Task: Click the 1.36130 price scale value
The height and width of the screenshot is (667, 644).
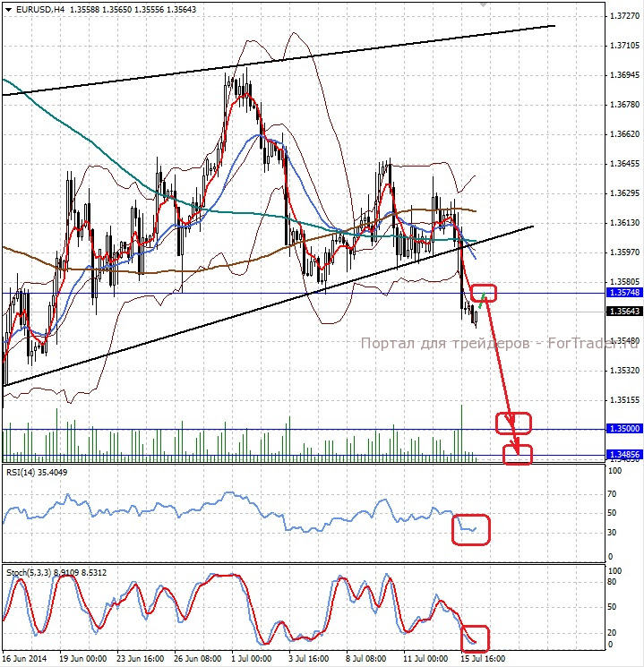Action: point(624,223)
